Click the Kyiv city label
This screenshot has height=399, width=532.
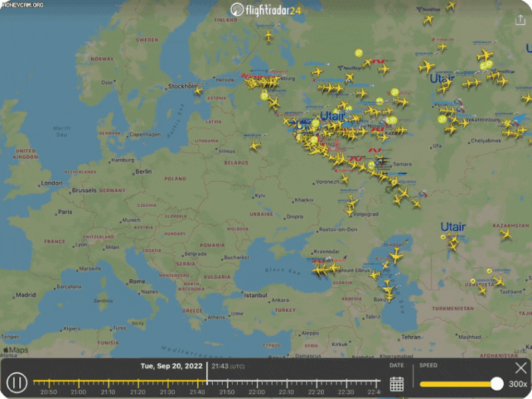[259, 196]
